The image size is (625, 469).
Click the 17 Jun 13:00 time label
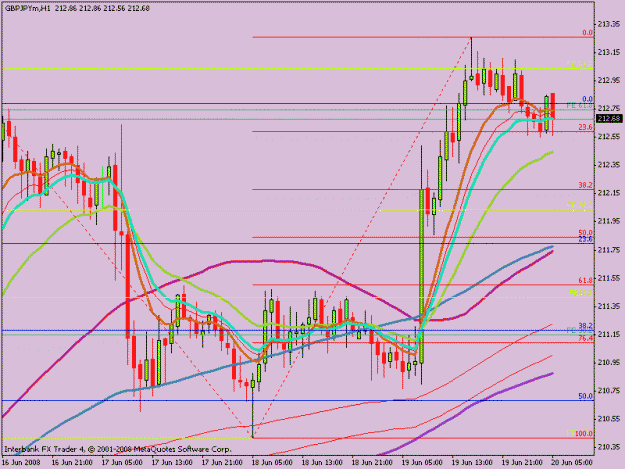tap(172, 463)
